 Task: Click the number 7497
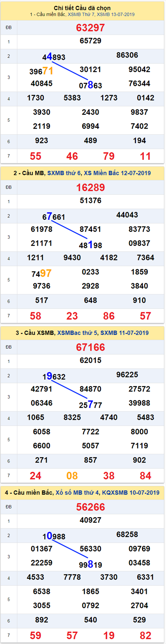point(41,274)
